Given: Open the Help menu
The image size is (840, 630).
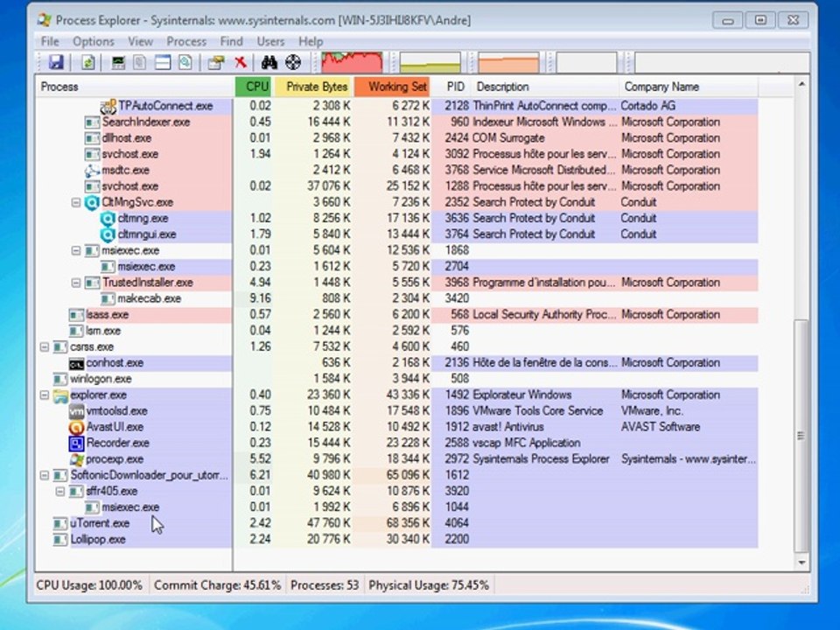Looking at the screenshot, I should click(311, 41).
